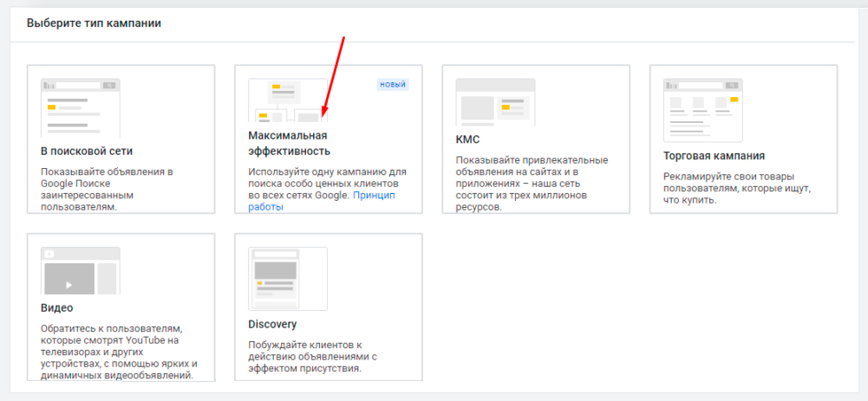868x401 pixels.
Task: Choose the 'В поисковой сети' title
Action: tap(87, 151)
